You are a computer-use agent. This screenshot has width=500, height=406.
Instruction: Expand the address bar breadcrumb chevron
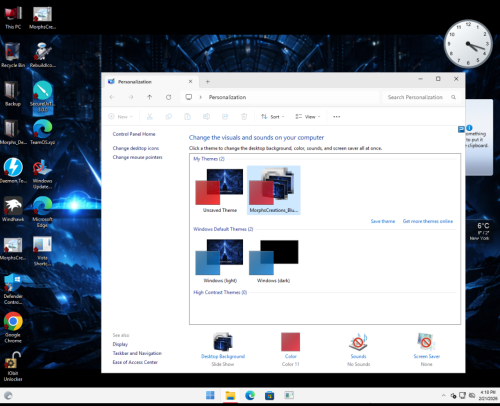201,97
